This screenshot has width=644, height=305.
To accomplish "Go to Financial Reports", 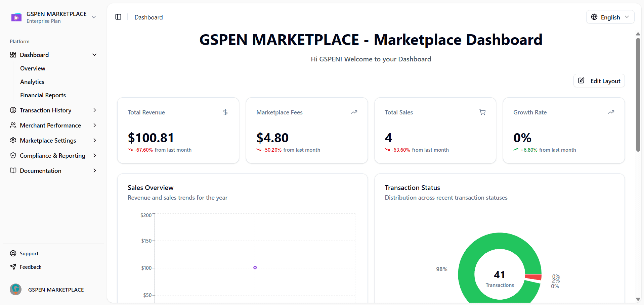I will [43, 95].
